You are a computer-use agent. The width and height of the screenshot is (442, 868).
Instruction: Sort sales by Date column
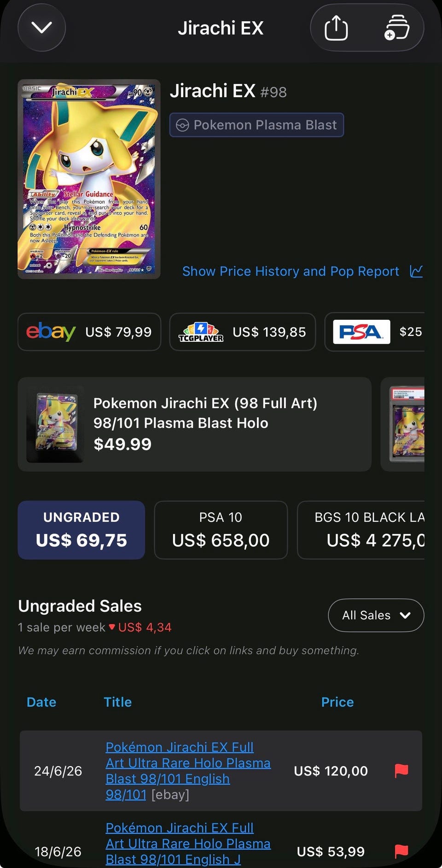(x=41, y=702)
